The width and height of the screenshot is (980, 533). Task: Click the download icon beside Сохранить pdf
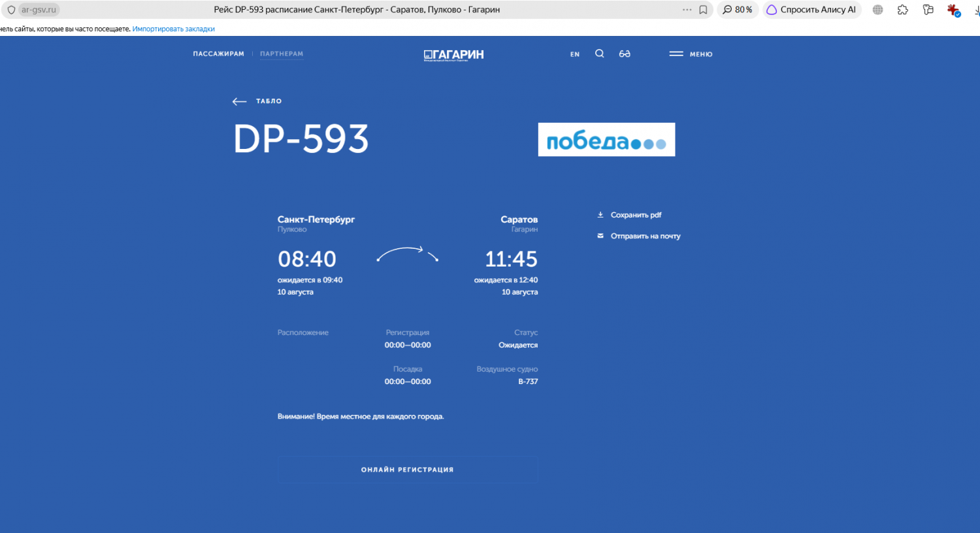pos(600,215)
